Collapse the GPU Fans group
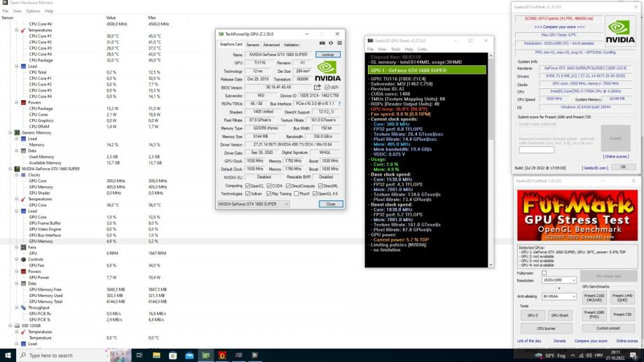644x362 pixels. pyautogui.click(x=17, y=247)
